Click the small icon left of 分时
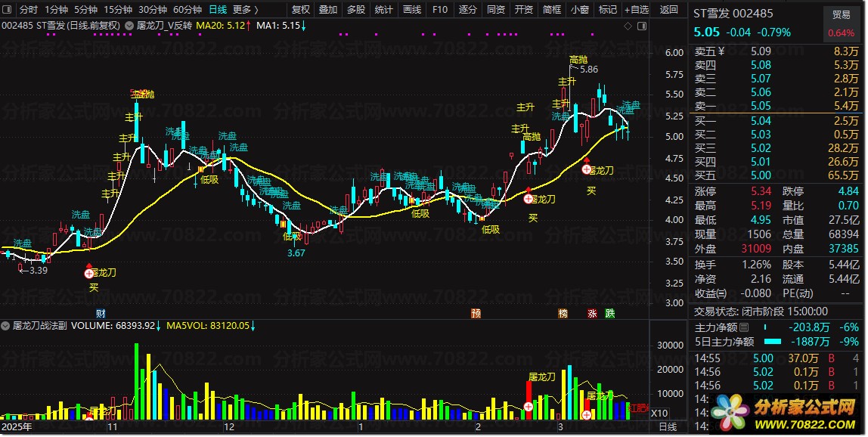The height and width of the screenshot is (437, 868). 8,10
